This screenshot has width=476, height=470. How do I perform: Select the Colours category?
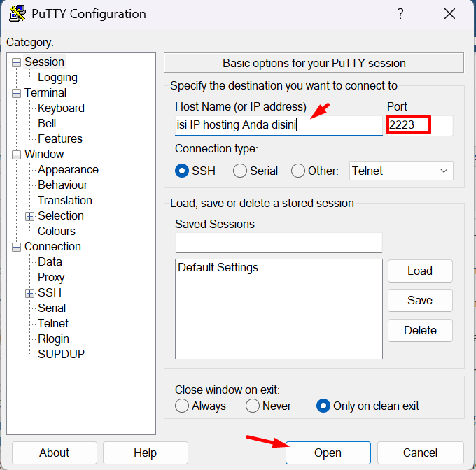point(57,232)
